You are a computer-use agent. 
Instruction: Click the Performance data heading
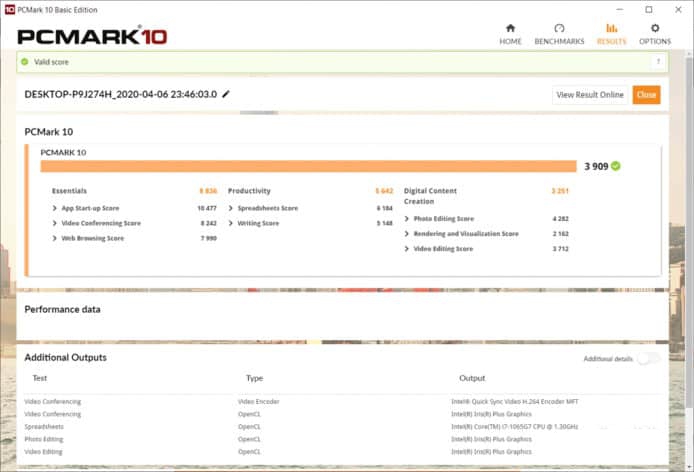point(62,310)
